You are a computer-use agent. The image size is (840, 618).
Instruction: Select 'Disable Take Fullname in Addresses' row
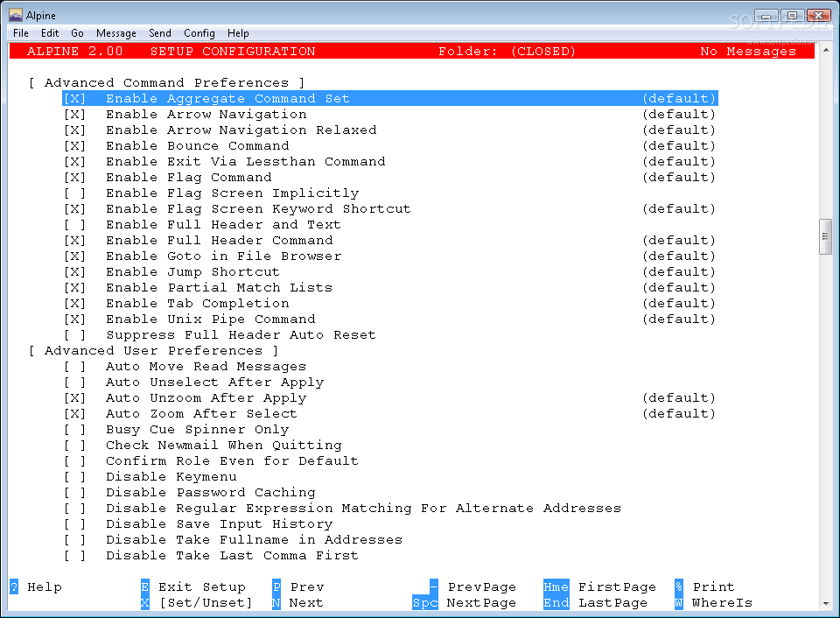[x=254, y=540]
